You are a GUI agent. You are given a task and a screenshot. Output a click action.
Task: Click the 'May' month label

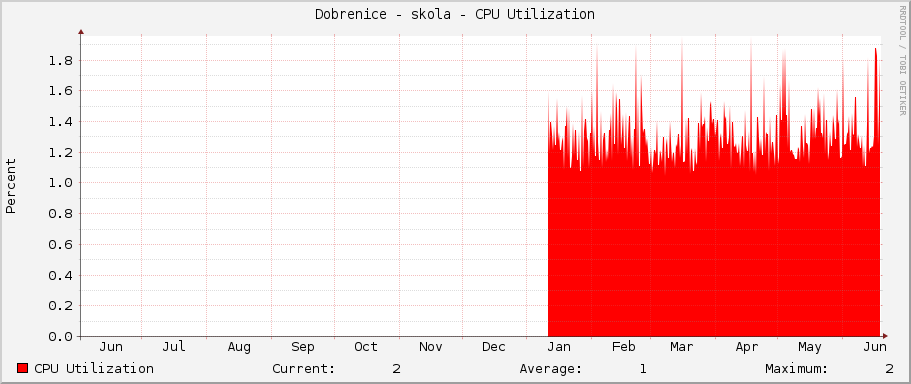[809, 347]
